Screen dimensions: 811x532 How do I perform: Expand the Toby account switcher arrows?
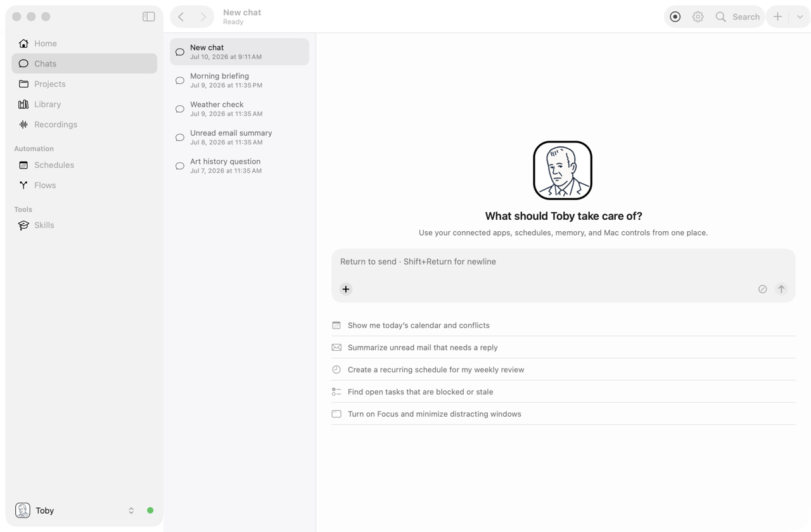(131, 510)
